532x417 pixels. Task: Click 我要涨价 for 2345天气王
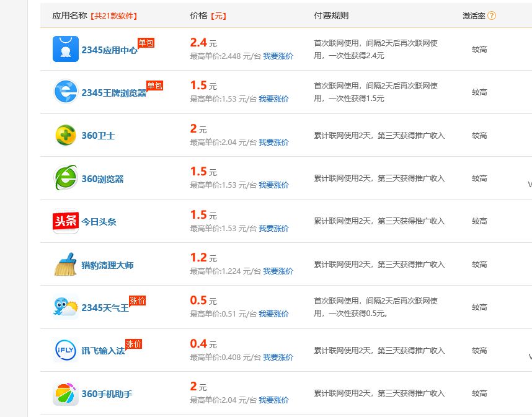pos(273,314)
